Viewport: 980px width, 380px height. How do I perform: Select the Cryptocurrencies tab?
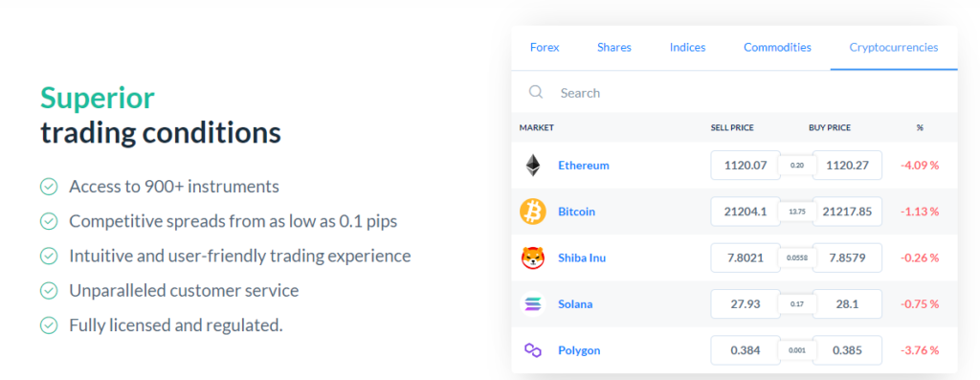coord(894,48)
